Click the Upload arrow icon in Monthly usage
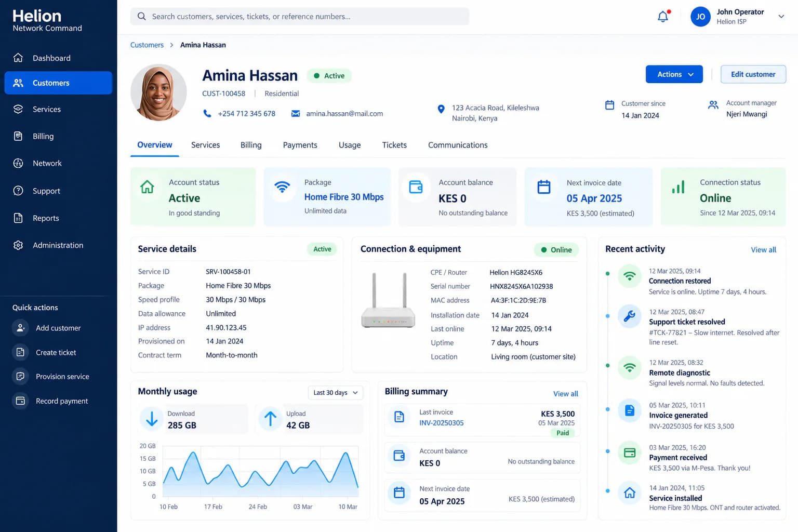 click(270, 419)
